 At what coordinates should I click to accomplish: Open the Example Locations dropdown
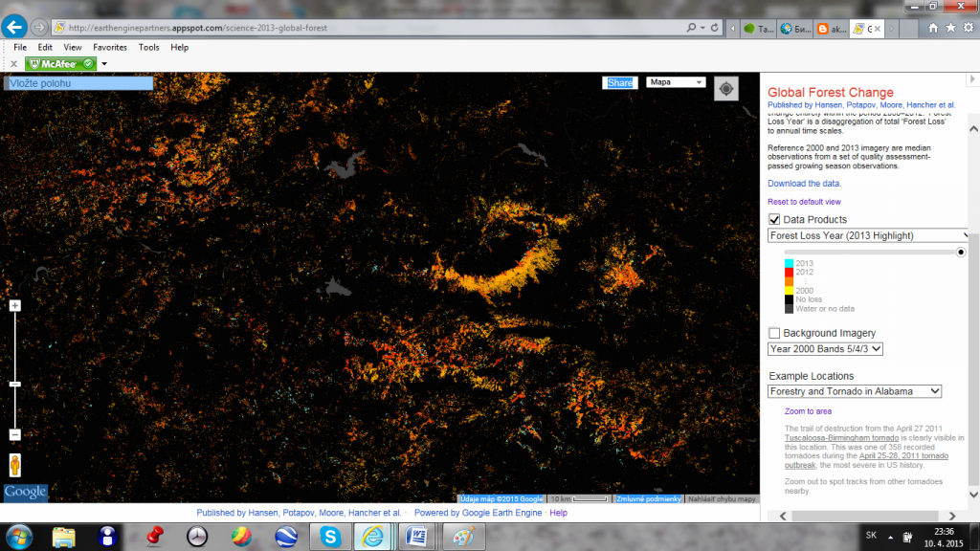[855, 391]
